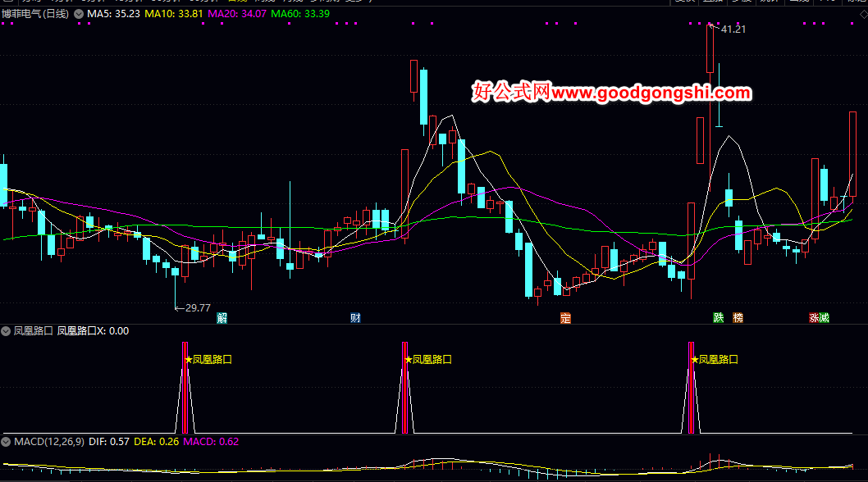
Task: Click the MA20: 34.07 label
Action: [237, 14]
